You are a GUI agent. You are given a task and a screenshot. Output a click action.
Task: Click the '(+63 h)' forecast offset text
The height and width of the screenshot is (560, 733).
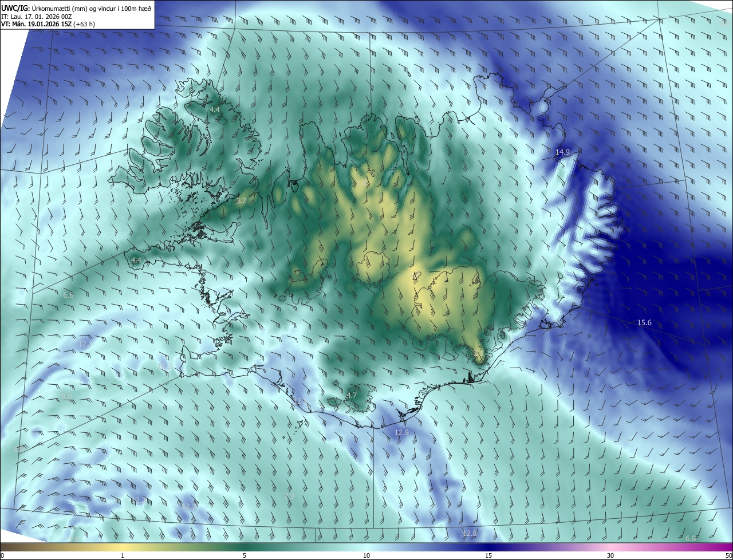[x=84, y=24]
